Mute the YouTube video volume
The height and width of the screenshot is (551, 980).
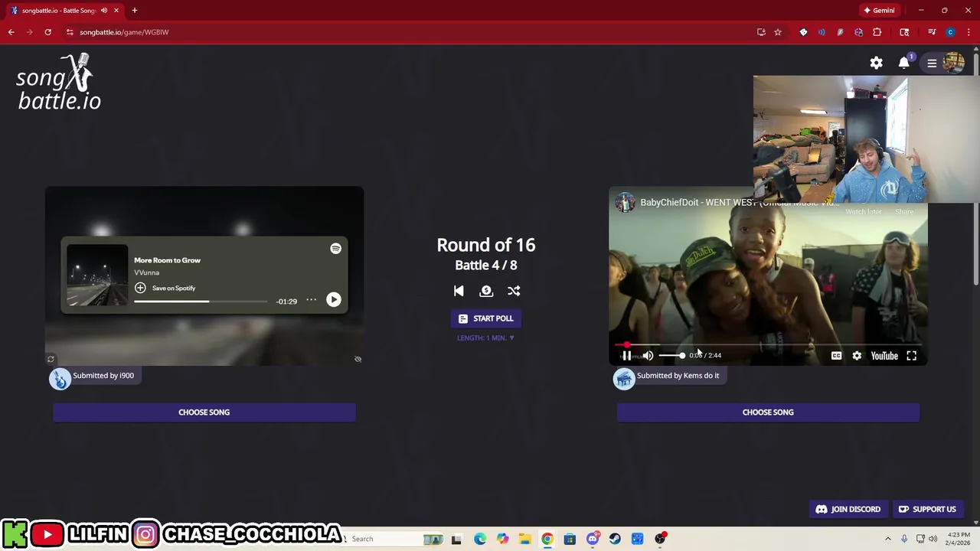[648, 355]
